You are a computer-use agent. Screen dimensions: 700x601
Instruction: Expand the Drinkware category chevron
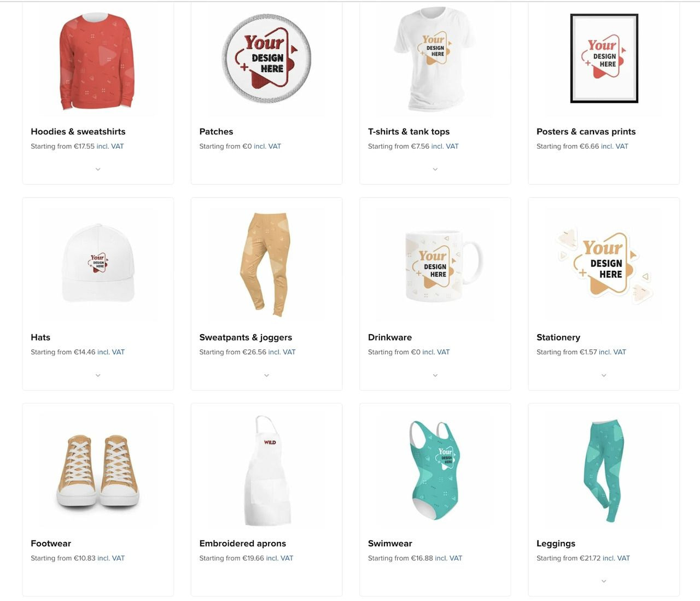click(435, 376)
